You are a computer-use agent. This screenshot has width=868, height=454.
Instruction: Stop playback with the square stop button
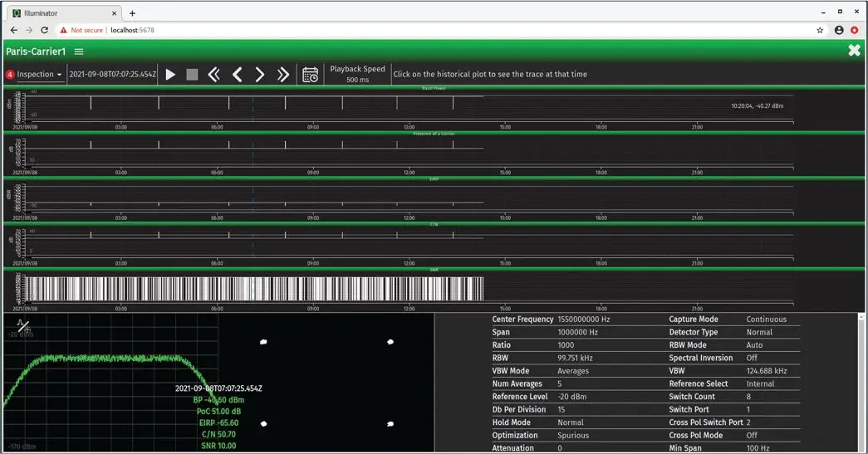[x=192, y=75]
